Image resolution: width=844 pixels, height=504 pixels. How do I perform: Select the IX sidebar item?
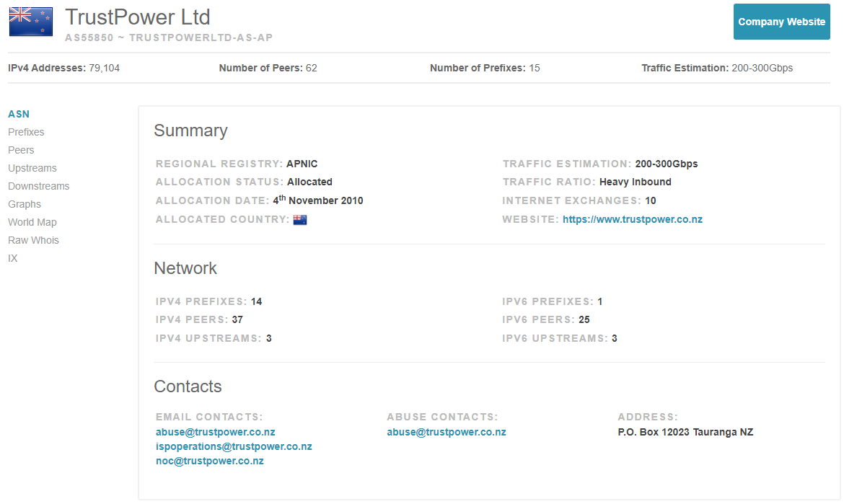pos(13,258)
